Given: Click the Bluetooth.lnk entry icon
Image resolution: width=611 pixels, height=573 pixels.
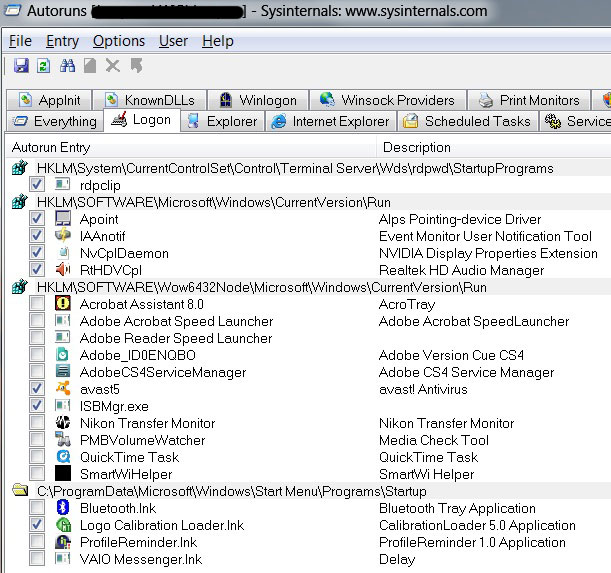Looking at the screenshot, I should click(x=62, y=508).
